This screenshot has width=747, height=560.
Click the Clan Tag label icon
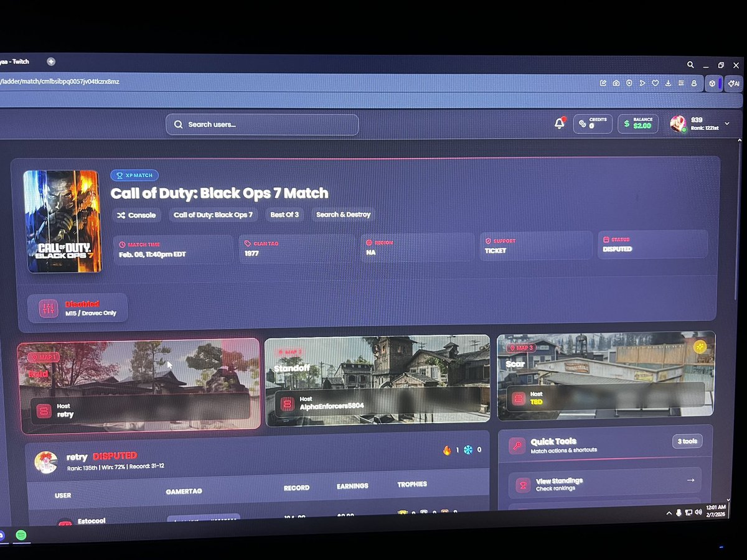248,243
